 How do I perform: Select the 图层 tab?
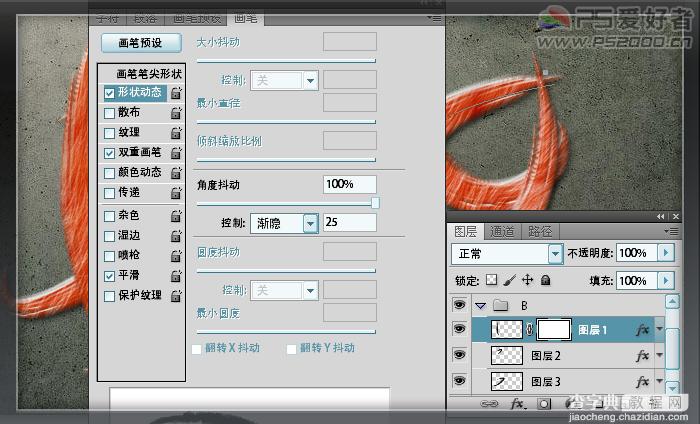466,232
